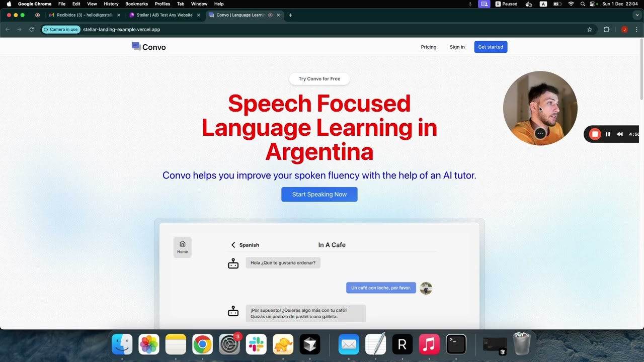Click the Get started button
Image resolution: width=644 pixels, height=362 pixels.
[491, 47]
